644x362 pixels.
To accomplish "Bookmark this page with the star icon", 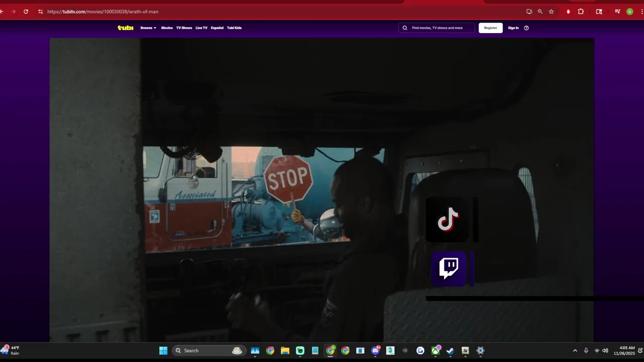I will 551,12.
